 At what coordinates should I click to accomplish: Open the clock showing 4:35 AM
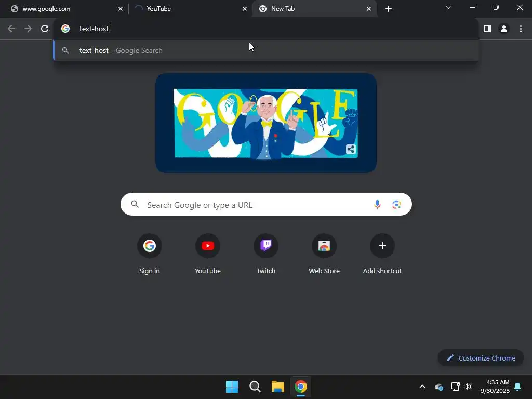tap(495, 387)
